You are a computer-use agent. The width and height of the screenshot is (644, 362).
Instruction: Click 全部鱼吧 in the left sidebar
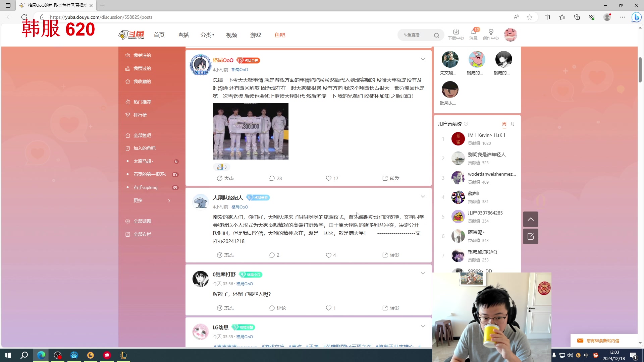tap(142, 135)
